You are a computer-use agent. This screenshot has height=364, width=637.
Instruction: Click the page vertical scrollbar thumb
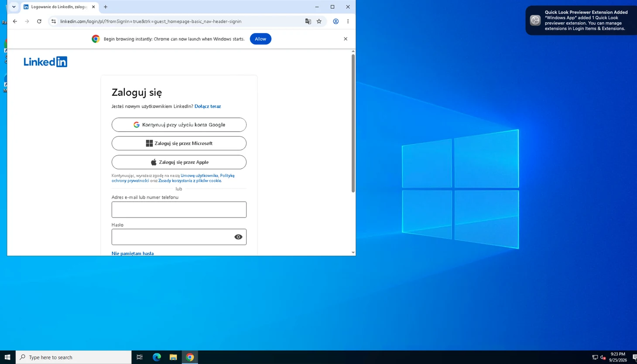(353, 123)
